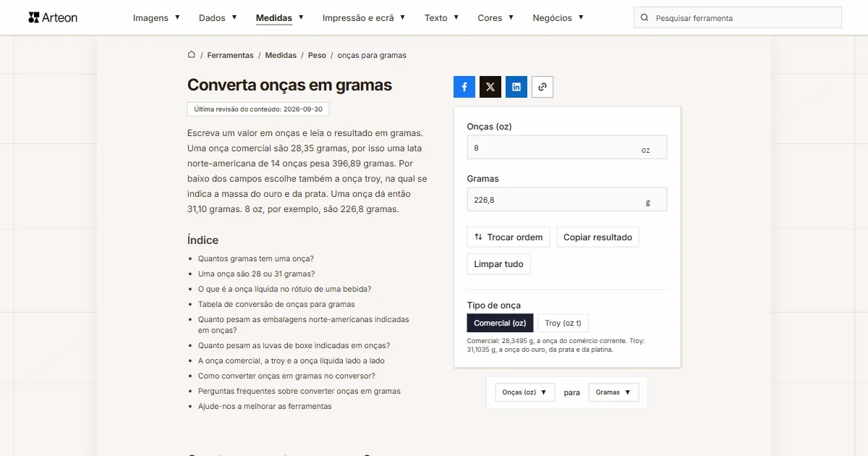The image size is (868, 456).
Task: Open the Gramas target unit dropdown
Action: [x=613, y=392]
